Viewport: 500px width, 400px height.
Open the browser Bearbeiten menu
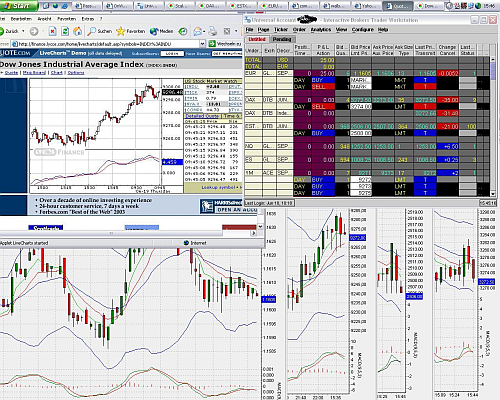20,19
